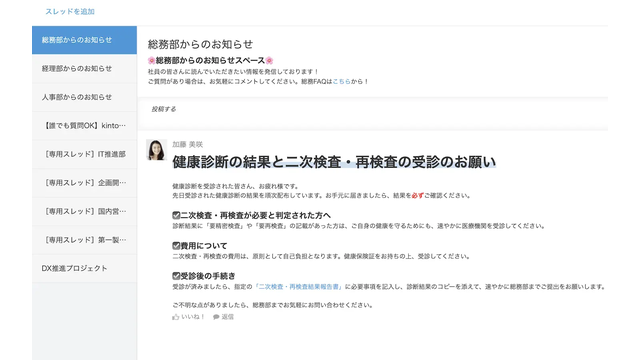The width and height of the screenshot is (640, 360).
Task: Open 経理部からのお知らせ thread
Action: pos(84,69)
